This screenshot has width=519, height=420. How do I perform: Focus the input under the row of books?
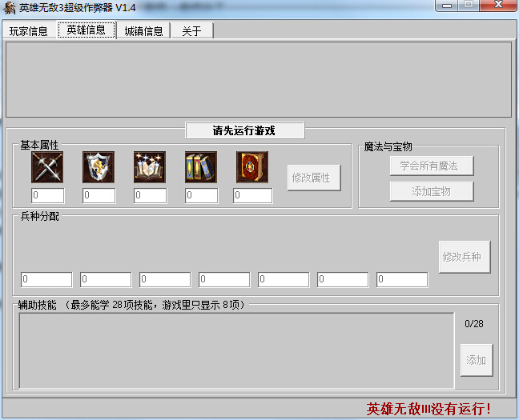202,195
